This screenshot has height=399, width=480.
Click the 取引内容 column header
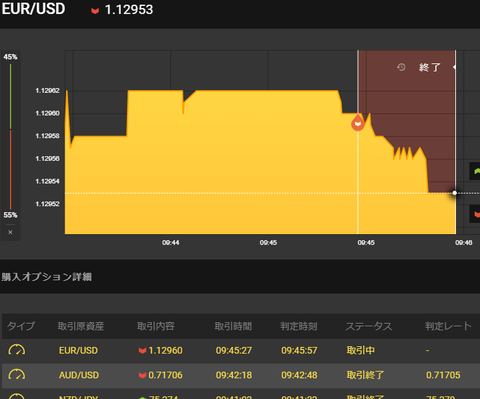(156, 326)
